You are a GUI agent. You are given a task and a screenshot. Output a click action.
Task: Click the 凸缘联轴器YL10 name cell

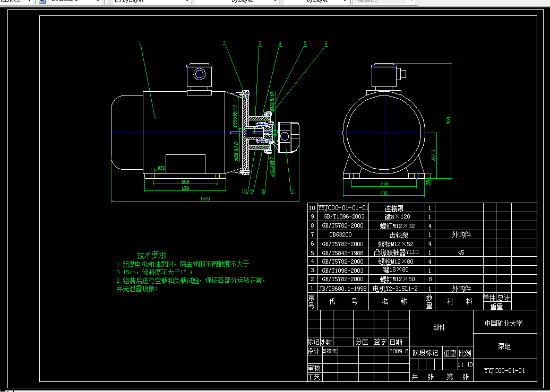tap(397, 252)
